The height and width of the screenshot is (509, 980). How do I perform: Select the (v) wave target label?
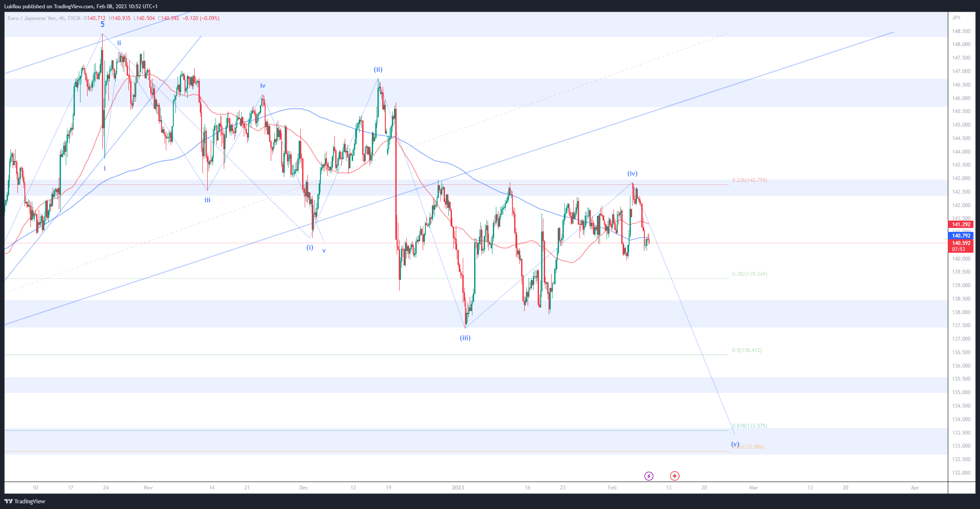tap(735, 444)
